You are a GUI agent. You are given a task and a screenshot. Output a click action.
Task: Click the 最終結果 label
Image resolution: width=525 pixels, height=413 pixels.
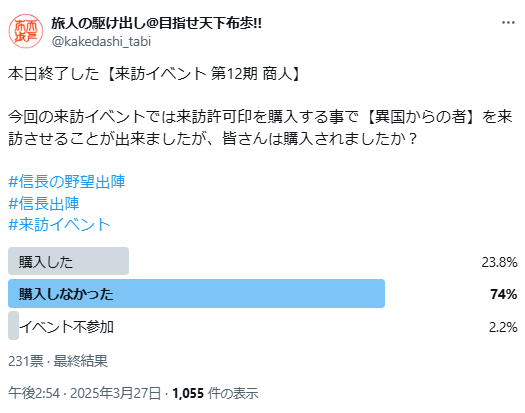coord(81,361)
